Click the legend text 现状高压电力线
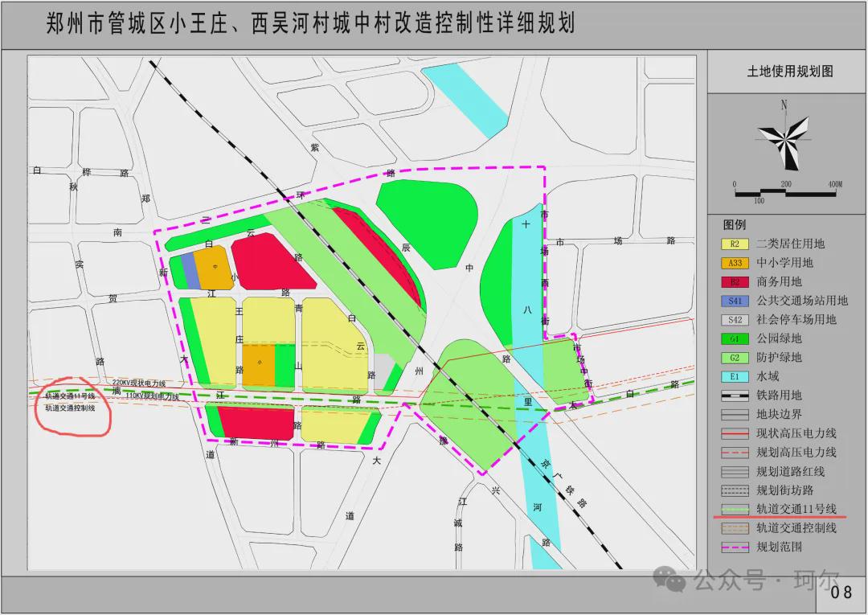This screenshot has height=615, width=868. (796, 433)
